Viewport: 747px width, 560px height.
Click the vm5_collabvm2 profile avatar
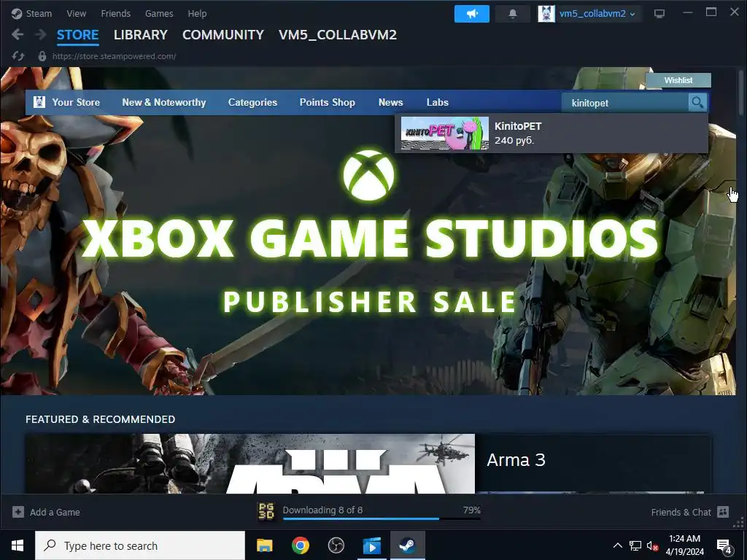coord(546,14)
